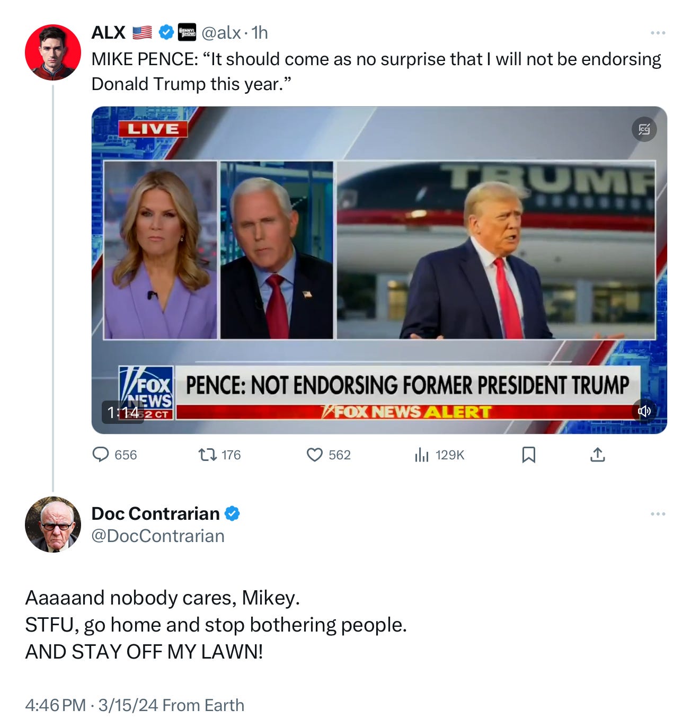This screenshot has height=728, width=700.
Task: Open the 4:46 PM timestamp link
Action: pyautogui.click(x=55, y=705)
